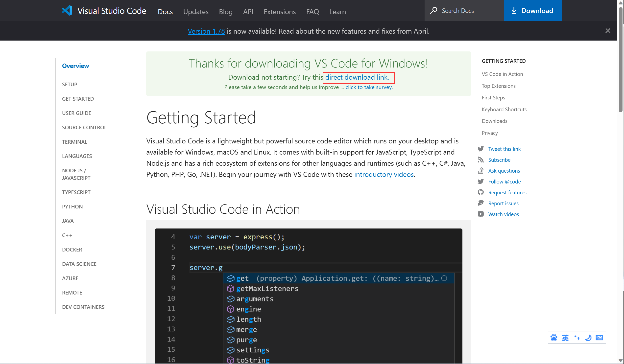Select the merge suggestion cube icon
Viewport: 624px width, 364px height.
tap(230, 330)
